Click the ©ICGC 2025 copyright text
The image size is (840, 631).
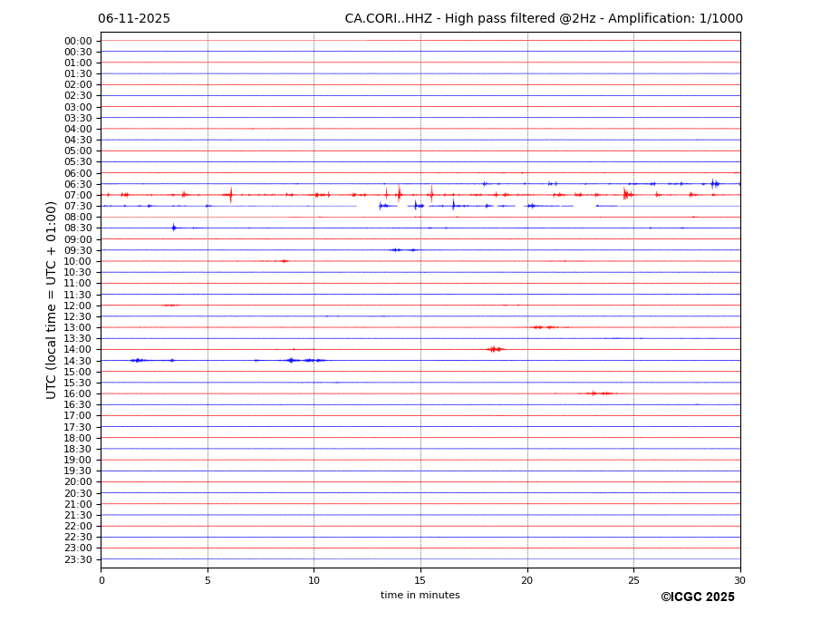[x=697, y=597]
